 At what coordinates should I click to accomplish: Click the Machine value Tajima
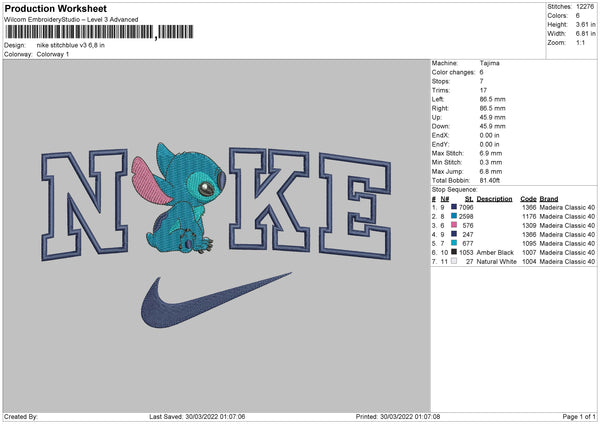click(489, 63)
